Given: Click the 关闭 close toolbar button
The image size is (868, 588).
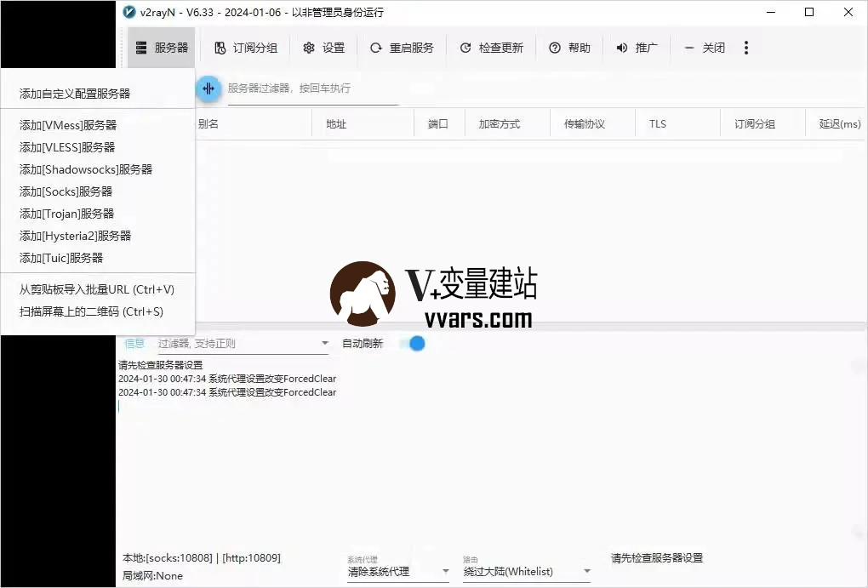Looking at the screenshot, I should point(705,49).
